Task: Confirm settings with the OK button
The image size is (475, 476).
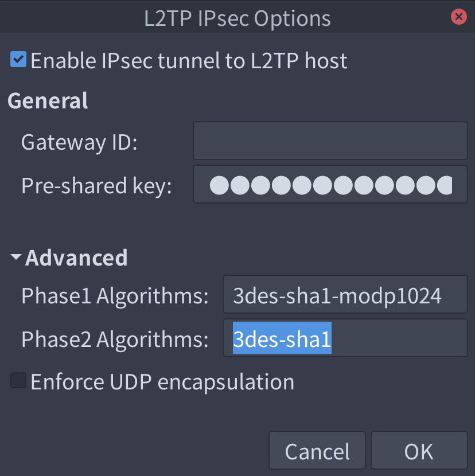Action: (419, 451)
